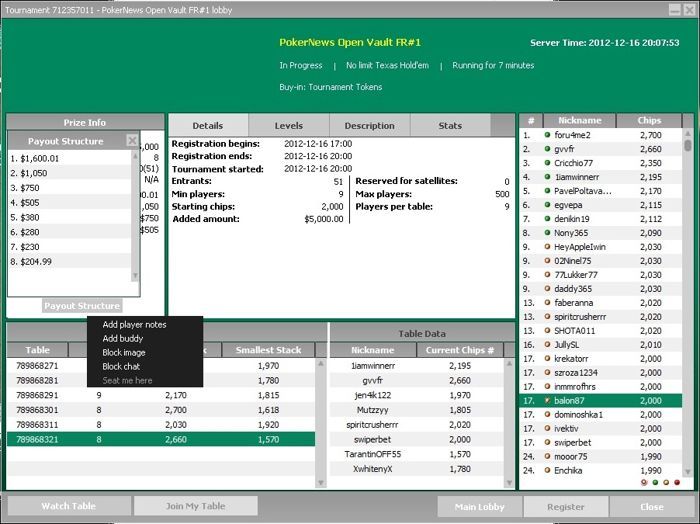
Task: Click status dot beside Nony365
Action: point(547,233)
